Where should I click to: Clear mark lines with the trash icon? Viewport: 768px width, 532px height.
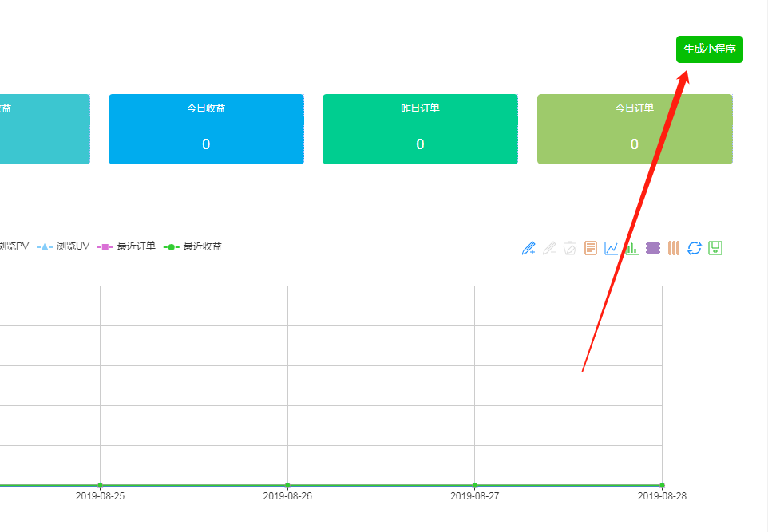(x=569, y=248)
